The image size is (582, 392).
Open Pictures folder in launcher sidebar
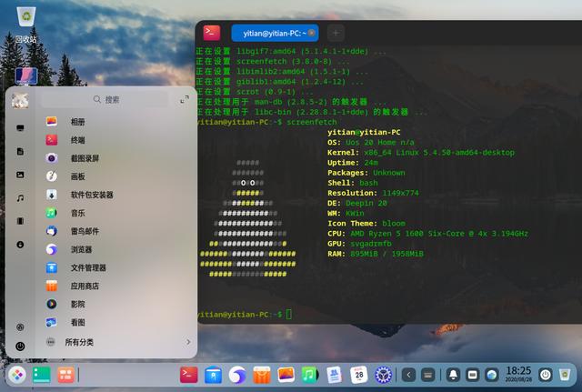click(x=20, y=175)
